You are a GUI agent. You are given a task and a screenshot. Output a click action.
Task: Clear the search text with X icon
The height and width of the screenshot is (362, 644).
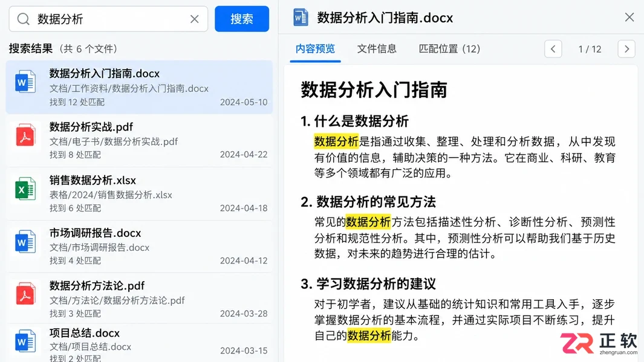[195, 19]
